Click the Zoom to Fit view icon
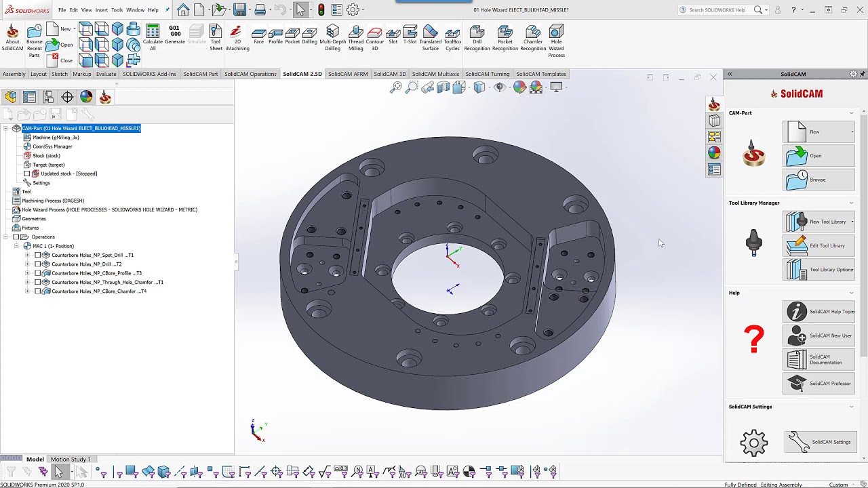The image size is (868, 488). (396, 87)
